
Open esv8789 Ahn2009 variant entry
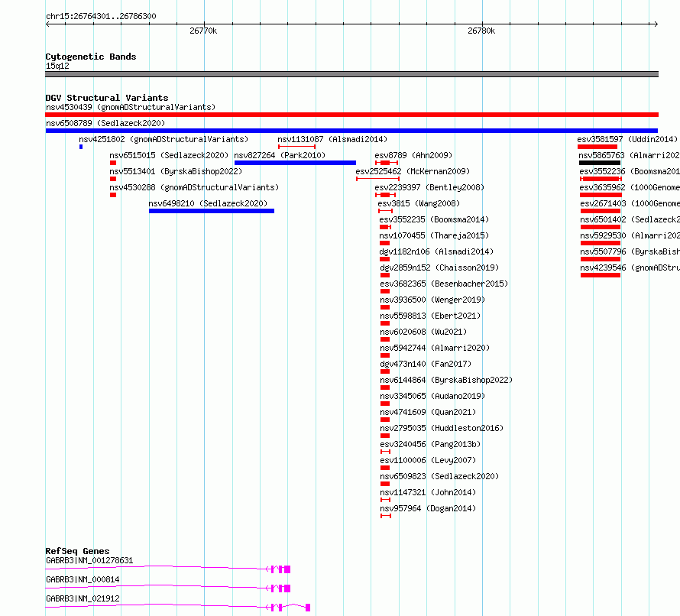pos(413,155)
